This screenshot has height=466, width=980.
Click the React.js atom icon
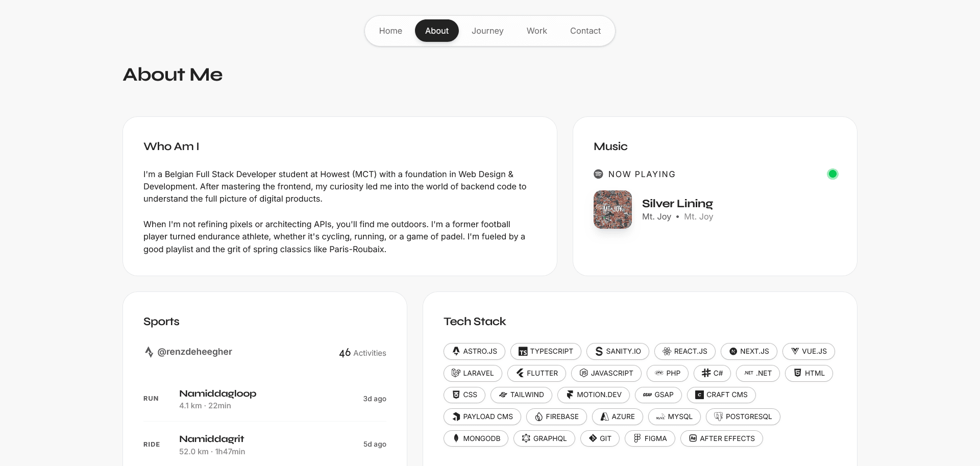(x=667, y=351)
